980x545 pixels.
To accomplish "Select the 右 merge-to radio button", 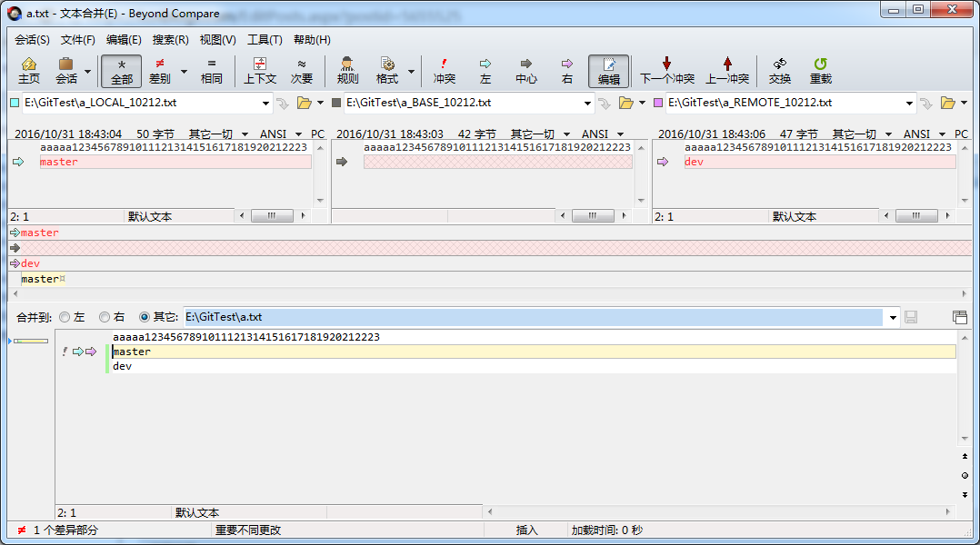I will (x=105, y=317).
